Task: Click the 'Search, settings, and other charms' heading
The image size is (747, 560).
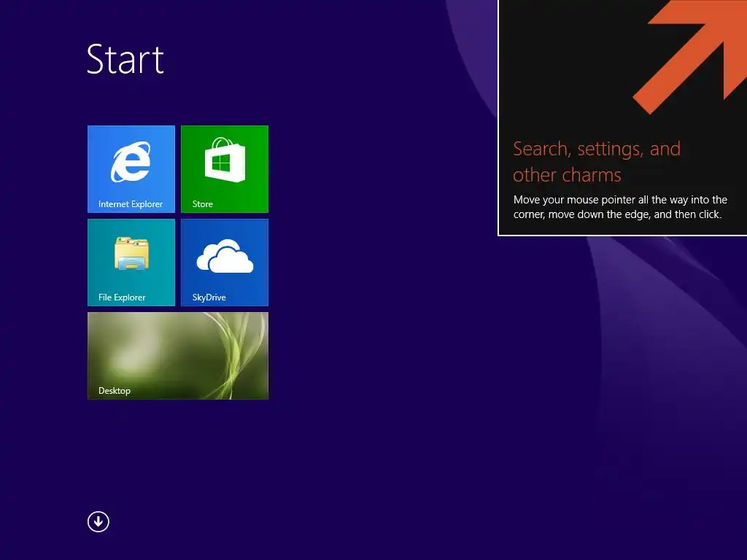Action: click(x=597, y=162)
